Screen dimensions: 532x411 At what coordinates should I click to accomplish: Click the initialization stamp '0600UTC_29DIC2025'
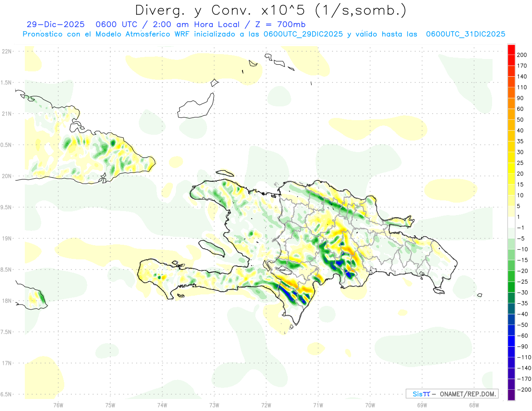303,34
